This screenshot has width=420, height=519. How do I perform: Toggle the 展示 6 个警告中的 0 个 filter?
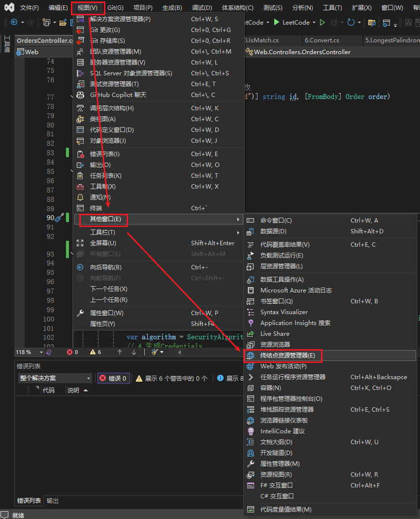[171, 378]
